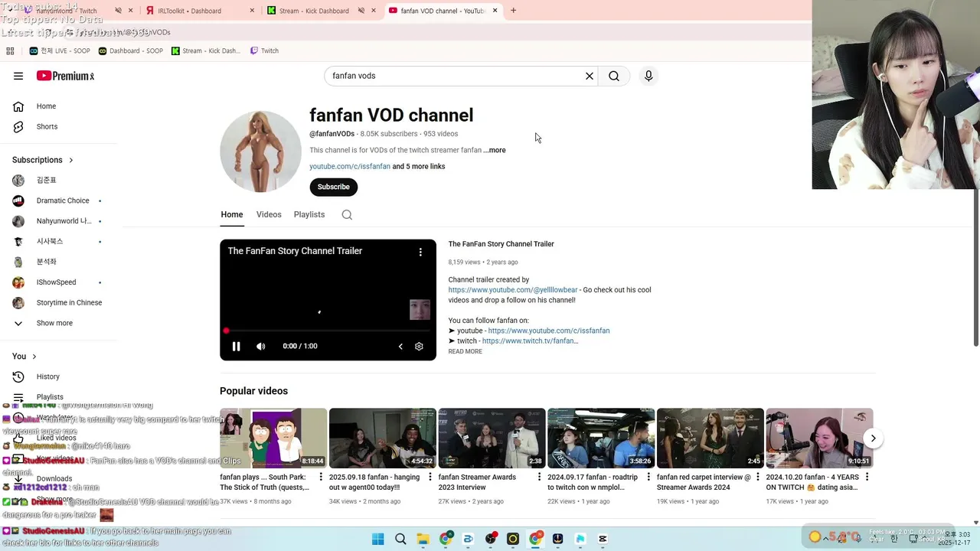Open CapCut from taskbar
The width and height of the screenshot is (980, 551).
(x=603, y=539)
